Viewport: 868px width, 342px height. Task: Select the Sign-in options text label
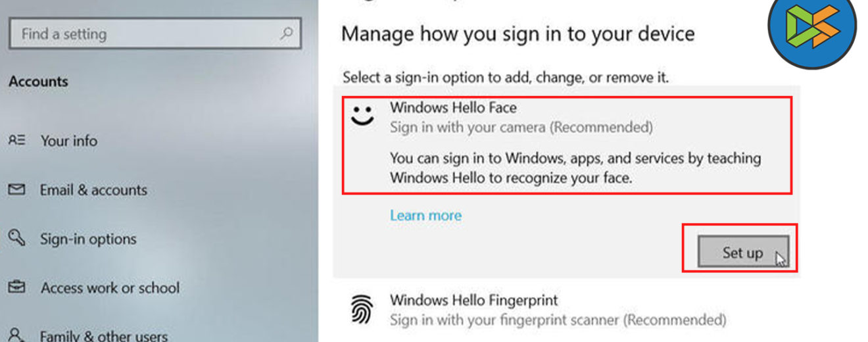[88, 239]
